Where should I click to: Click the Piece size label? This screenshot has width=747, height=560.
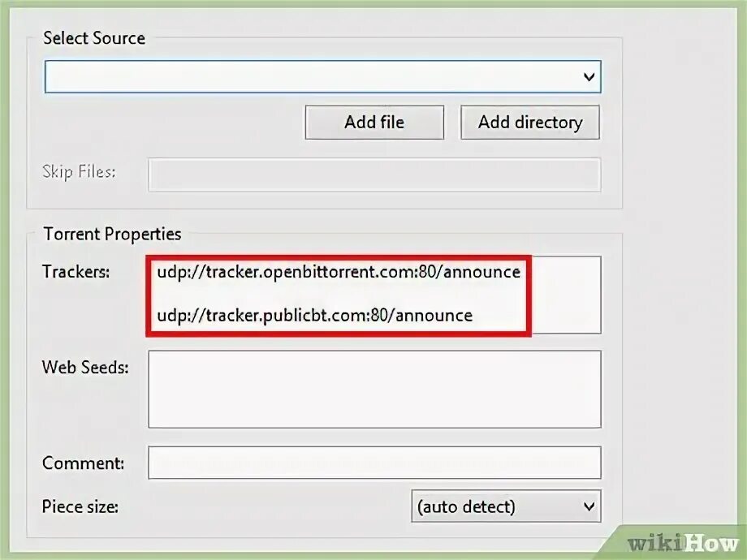(80, 506)
